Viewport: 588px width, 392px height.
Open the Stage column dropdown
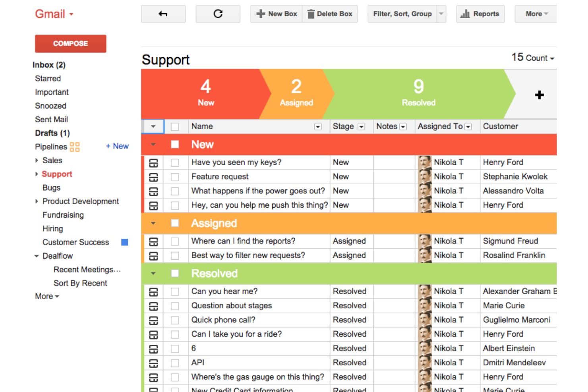click(362, 126)
